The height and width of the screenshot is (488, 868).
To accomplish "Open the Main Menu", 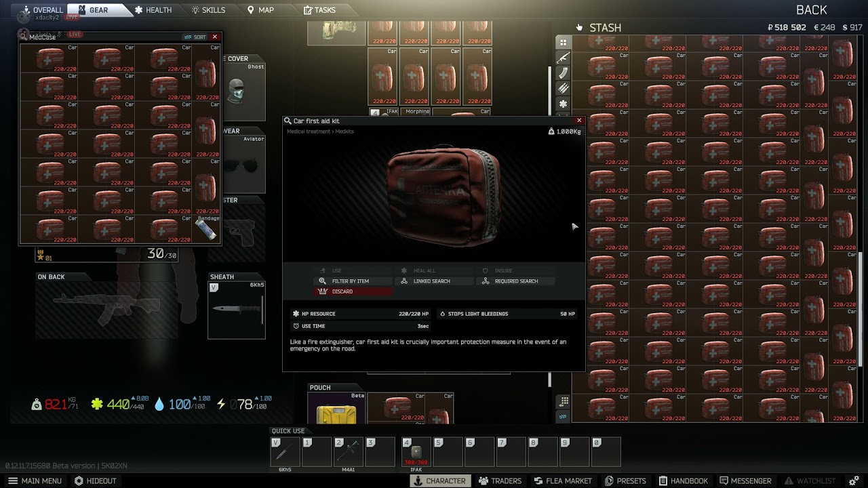I will coord(35,481).
